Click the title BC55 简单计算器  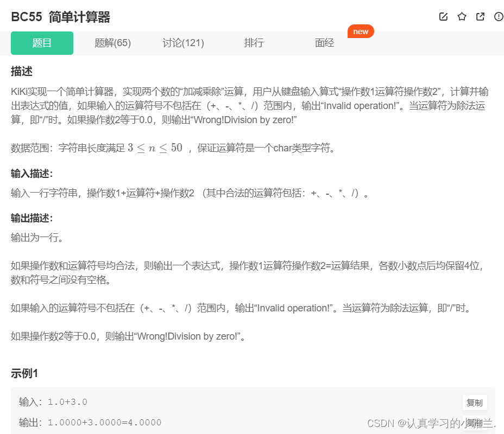click(x=60, y=17)
